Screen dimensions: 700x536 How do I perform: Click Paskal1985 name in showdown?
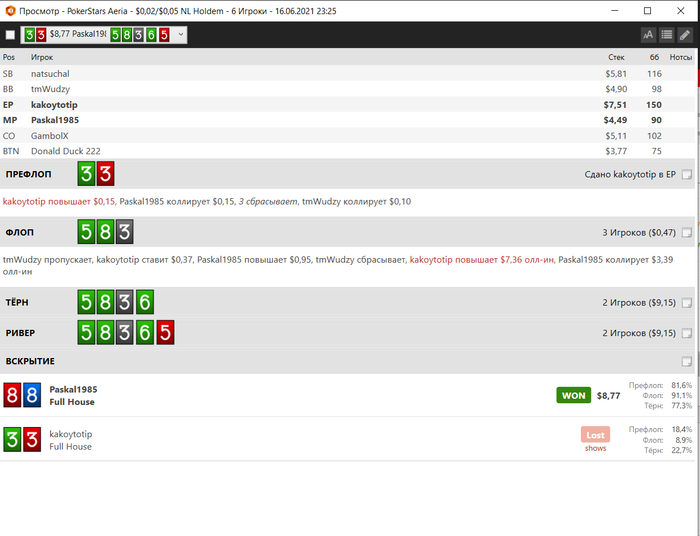[73, 389]
